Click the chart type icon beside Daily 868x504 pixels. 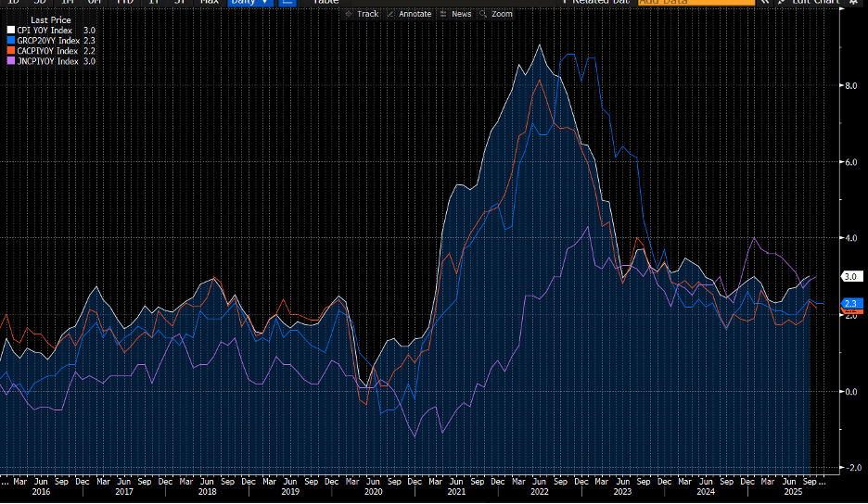coord(287,3)
